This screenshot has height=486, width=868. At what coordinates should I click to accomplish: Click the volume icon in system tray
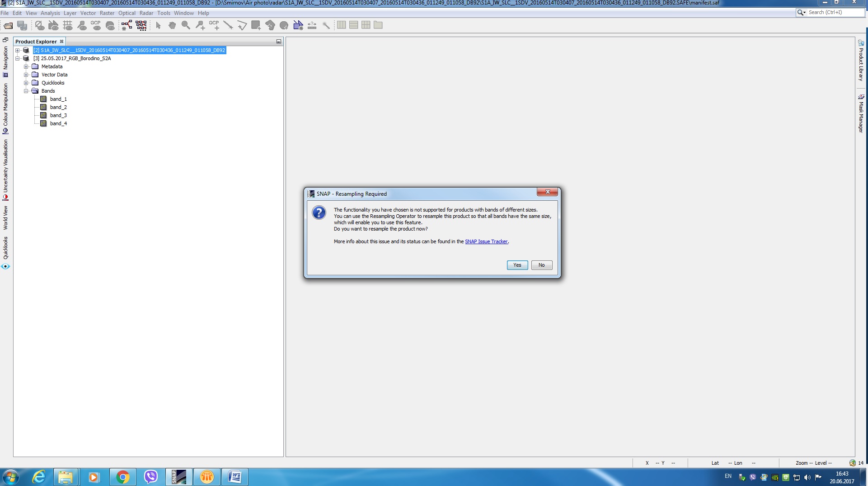click(807, 477)
